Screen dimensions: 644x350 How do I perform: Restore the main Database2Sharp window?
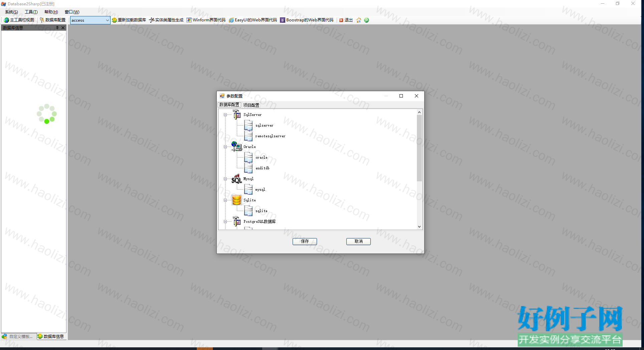(618, 4)
